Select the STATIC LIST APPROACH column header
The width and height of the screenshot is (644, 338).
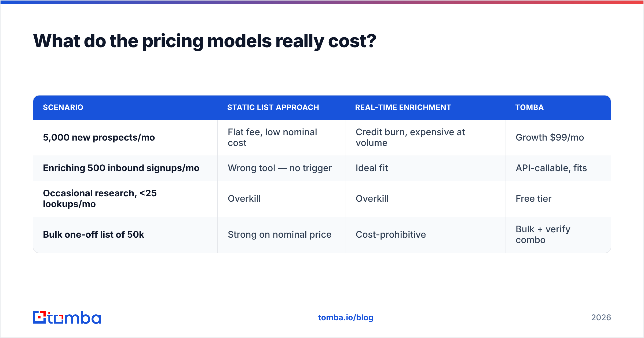point(273,107)
